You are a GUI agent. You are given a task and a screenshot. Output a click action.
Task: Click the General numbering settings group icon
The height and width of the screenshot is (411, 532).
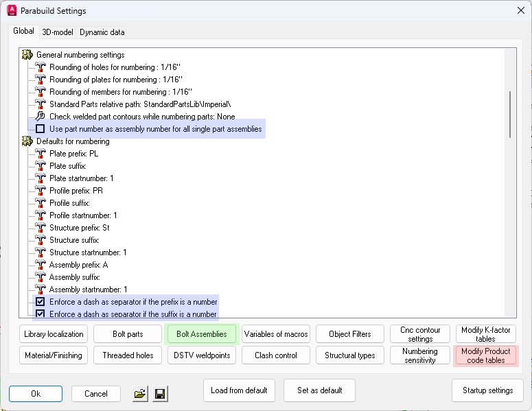tap(27, 55)
